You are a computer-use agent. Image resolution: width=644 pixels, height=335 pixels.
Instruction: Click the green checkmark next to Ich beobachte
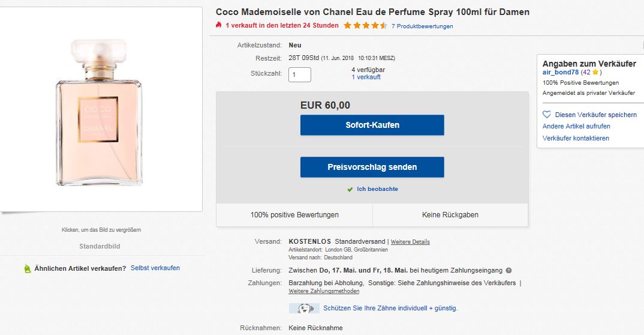tap(350, 190)
